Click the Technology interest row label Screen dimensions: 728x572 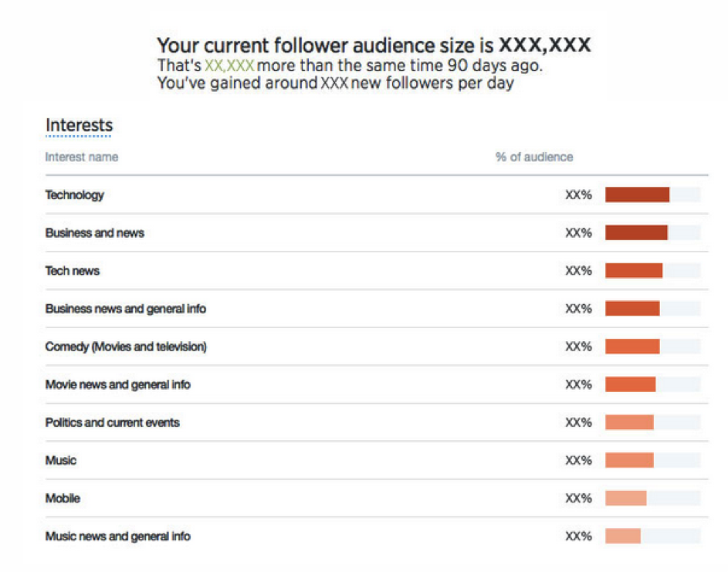[x=74, y=195]
